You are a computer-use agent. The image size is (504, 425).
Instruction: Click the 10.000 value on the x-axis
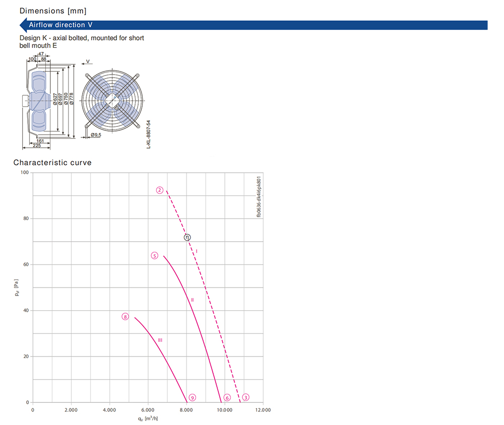(225, 410)
